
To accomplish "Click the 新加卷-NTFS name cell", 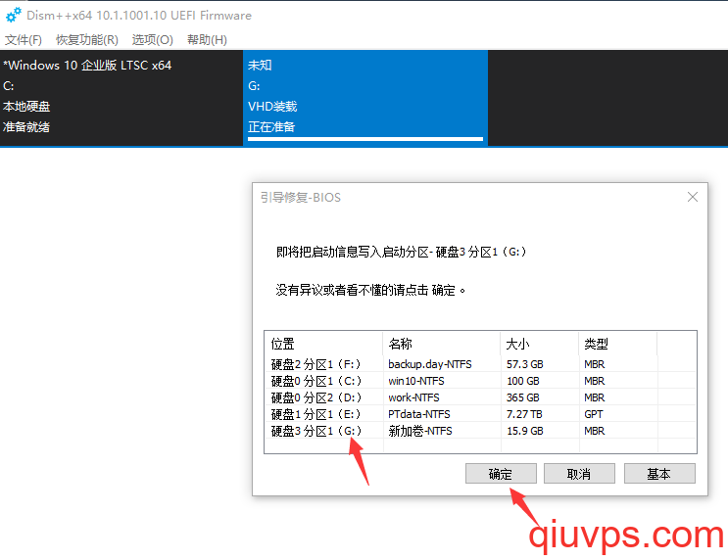I will (420, 431).
